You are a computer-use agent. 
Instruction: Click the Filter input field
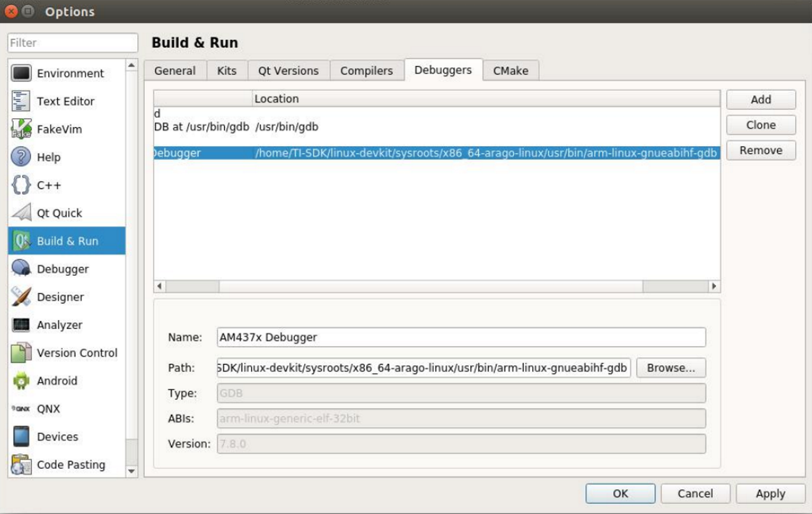click(72, 43)
